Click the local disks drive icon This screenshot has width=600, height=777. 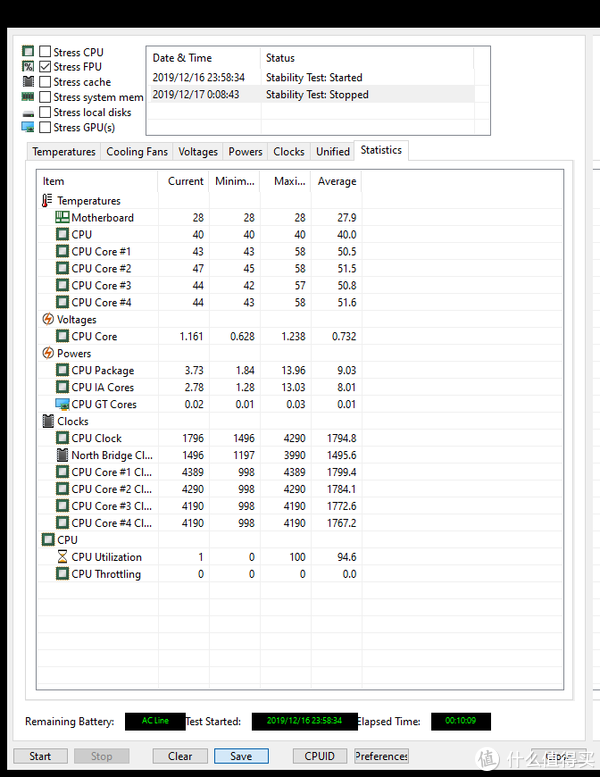(28, 113)
